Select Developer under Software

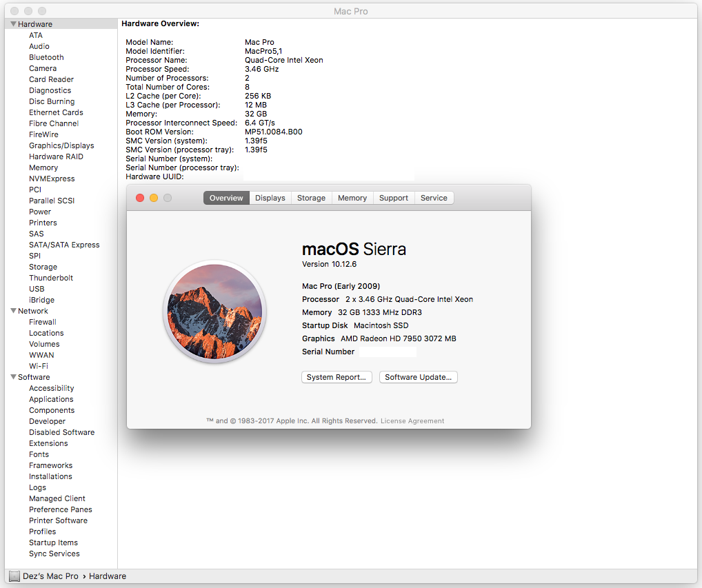point(47,422)
